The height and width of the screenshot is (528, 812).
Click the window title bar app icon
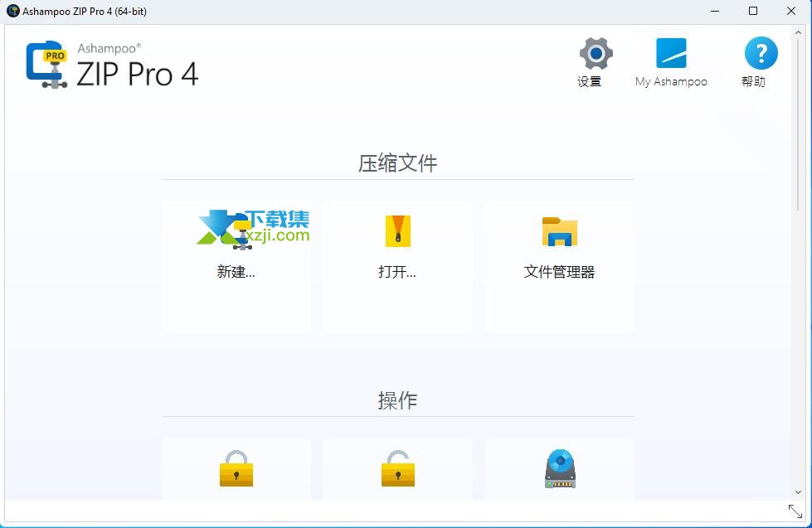tap(13, 11)
